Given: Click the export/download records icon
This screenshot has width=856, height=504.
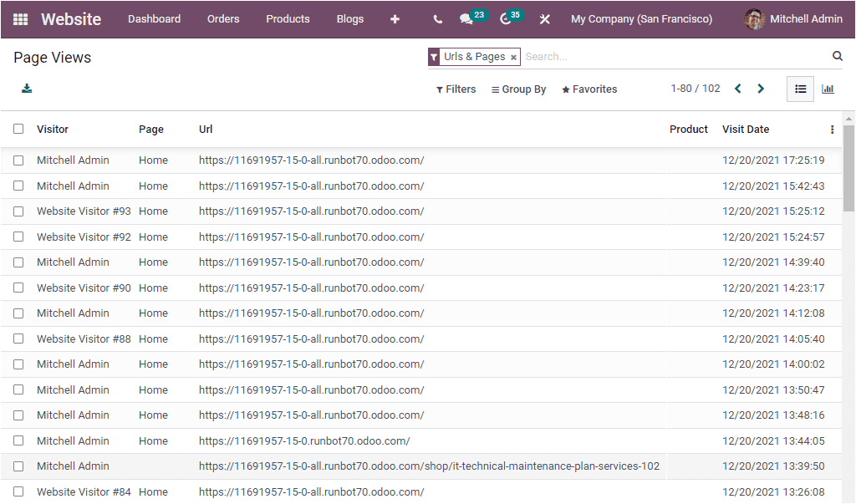Looking at the screenshot, I should coord(25,88).
